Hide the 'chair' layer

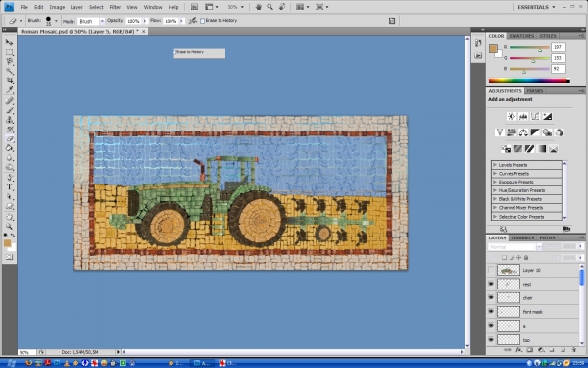(491, 297)
